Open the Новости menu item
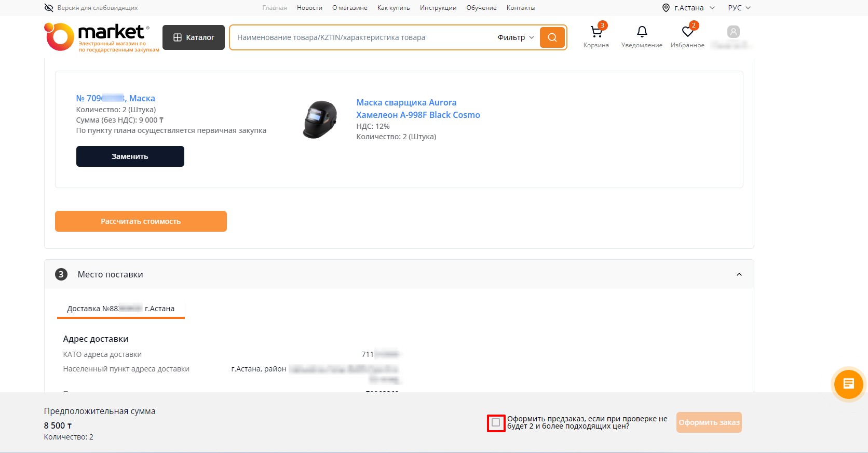The image size is (868, 453). tap(309, 8)
